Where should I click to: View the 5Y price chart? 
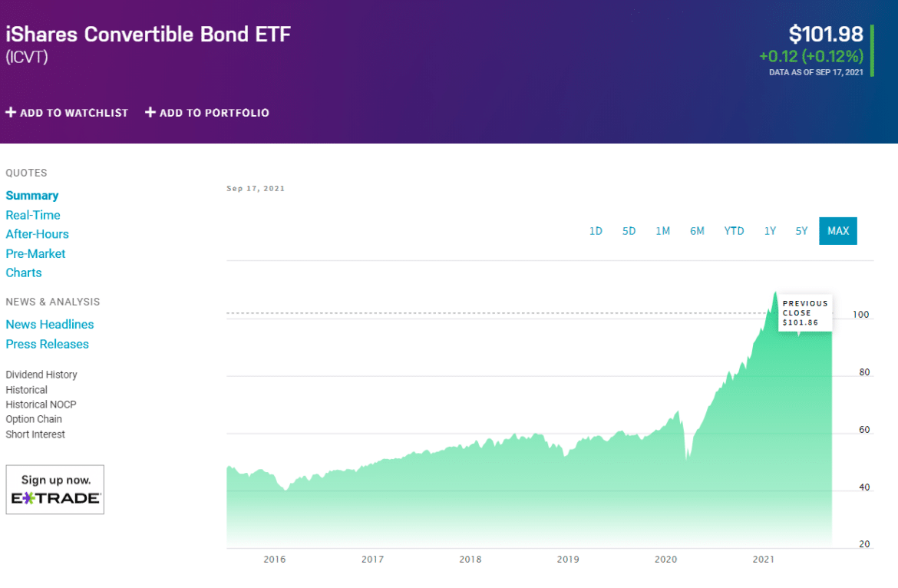pyautogui.click(x=801, y=230)
